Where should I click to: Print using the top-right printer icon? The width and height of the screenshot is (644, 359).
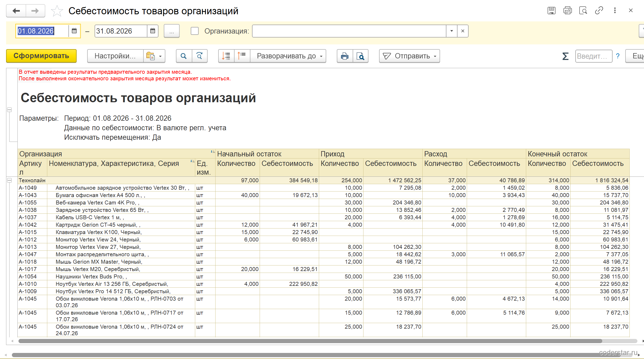[x=567, y=11]
